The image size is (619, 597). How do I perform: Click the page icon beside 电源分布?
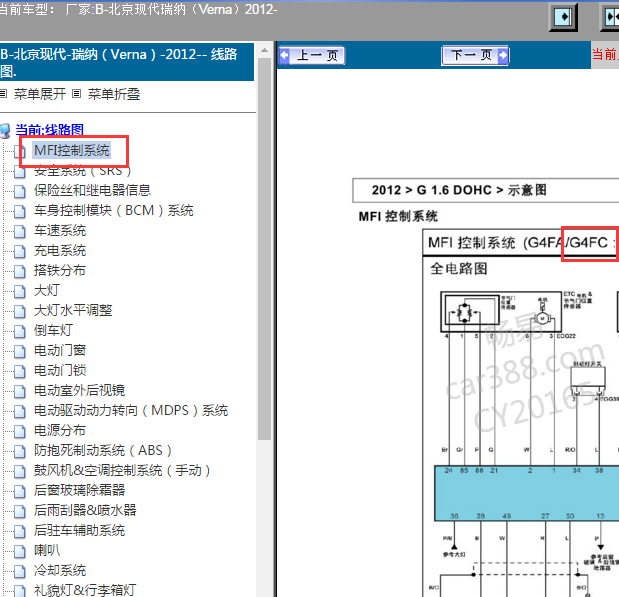coord(19,431)
